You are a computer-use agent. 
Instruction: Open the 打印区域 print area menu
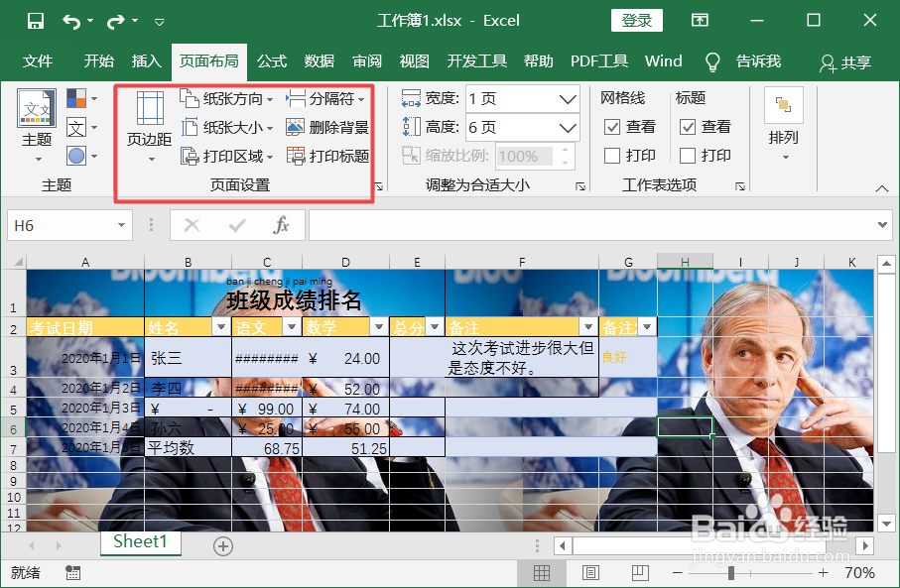(x=226, y=156)
